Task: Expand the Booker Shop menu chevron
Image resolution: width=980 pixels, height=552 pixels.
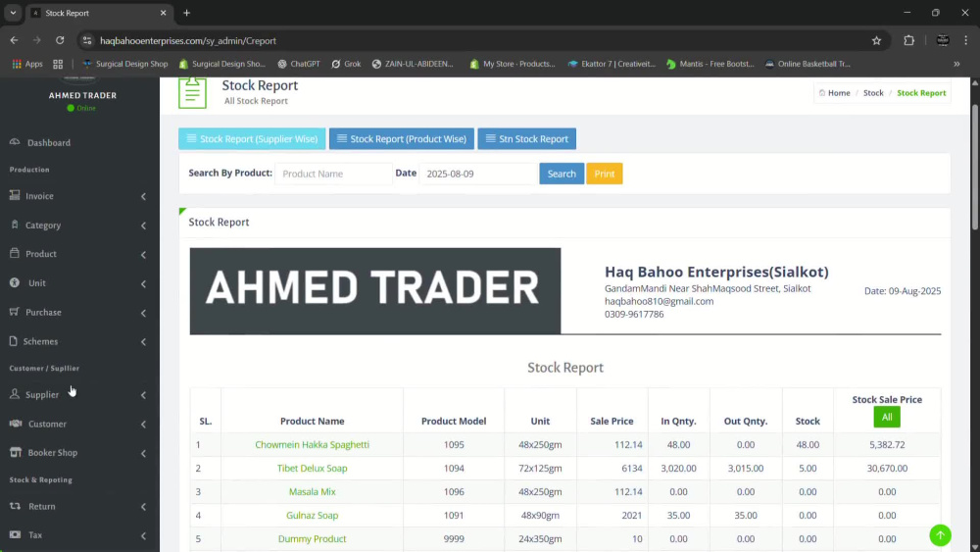Action: [x=143, y=453]
